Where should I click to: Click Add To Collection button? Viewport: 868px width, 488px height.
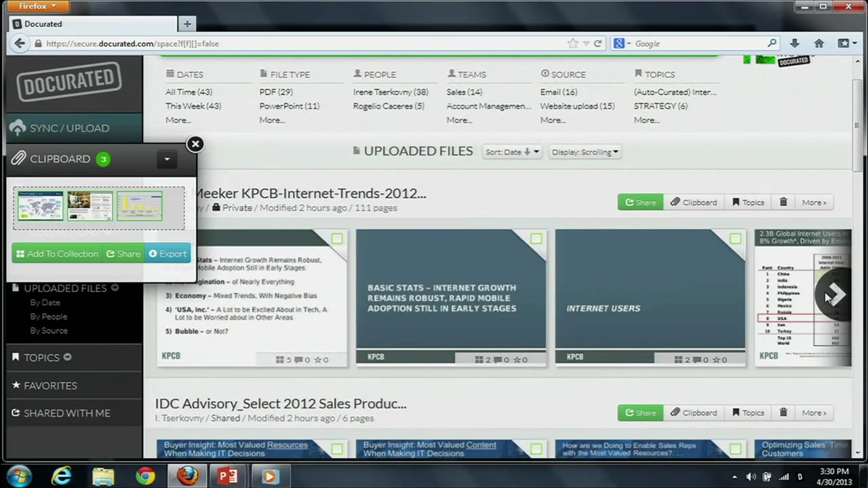[x=57, y=253]
